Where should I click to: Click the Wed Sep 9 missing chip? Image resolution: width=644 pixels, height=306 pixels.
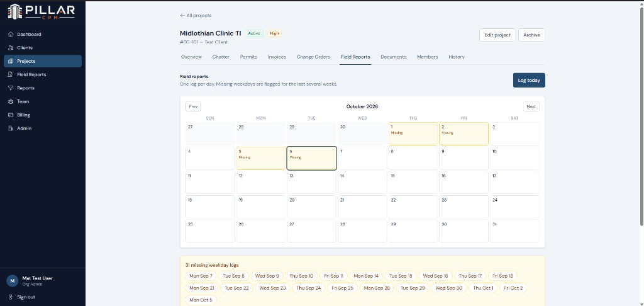(267, 276)
